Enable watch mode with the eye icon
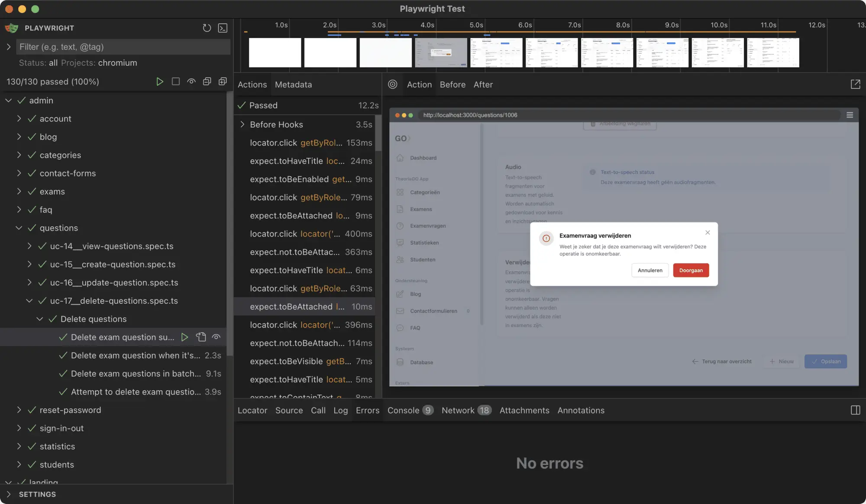866x504 pixels. pos(191,81)
